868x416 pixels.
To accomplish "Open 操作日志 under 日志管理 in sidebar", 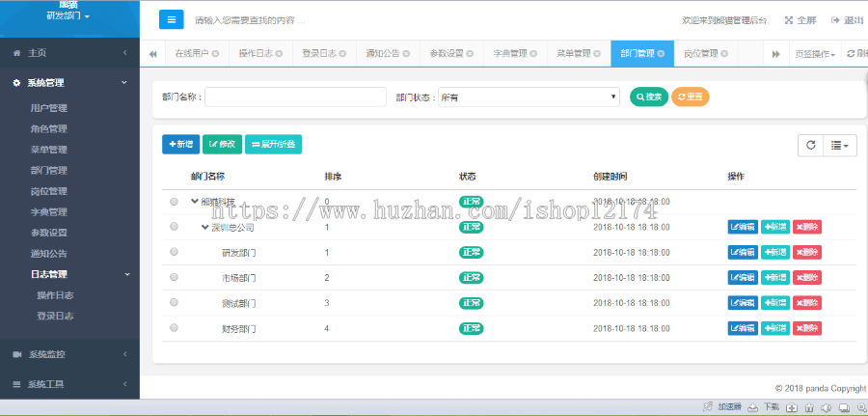I will tap(55, 295).
